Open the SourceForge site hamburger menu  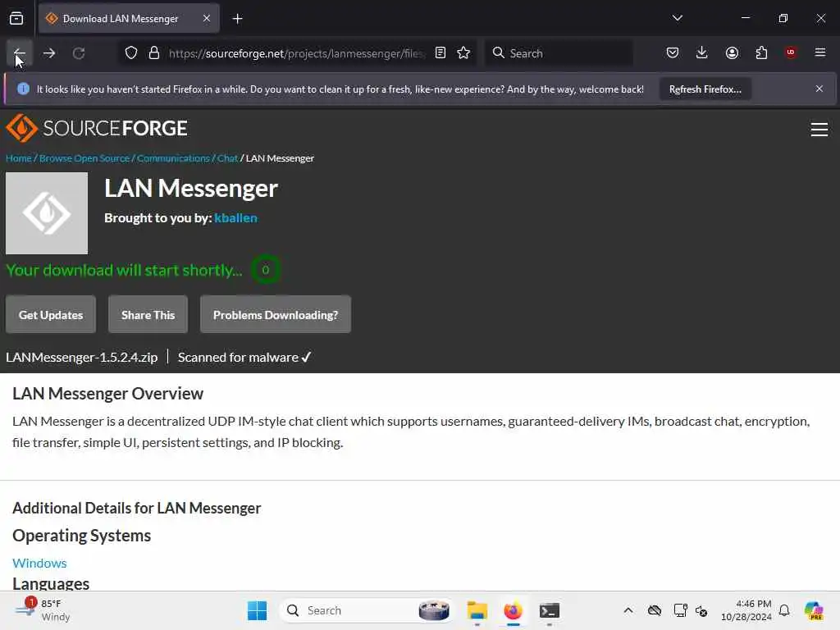(819, 130)
